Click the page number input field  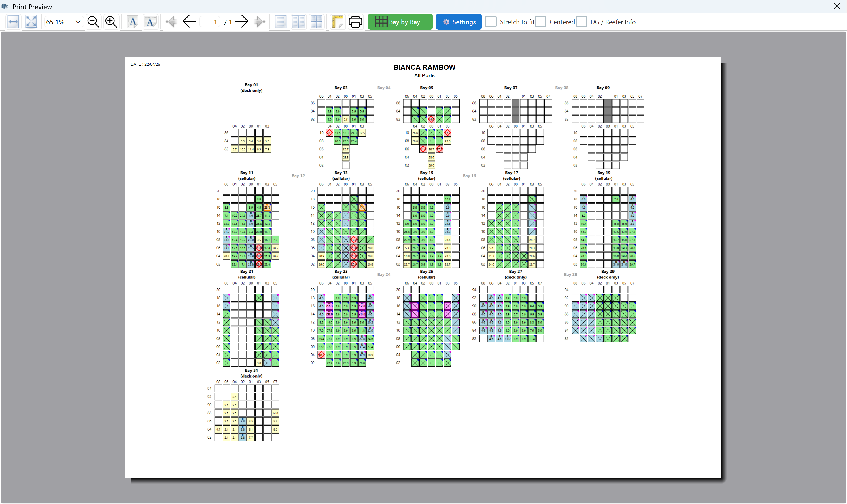(210, 22)
